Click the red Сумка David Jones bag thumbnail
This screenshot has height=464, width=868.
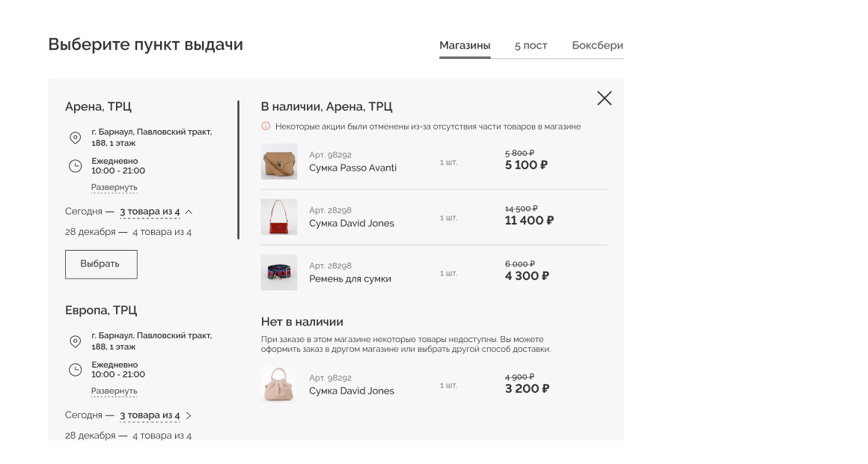point(279,217)
